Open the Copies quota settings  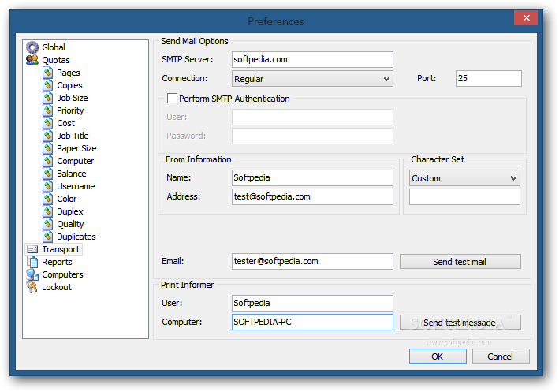click(x=69, y=85)
